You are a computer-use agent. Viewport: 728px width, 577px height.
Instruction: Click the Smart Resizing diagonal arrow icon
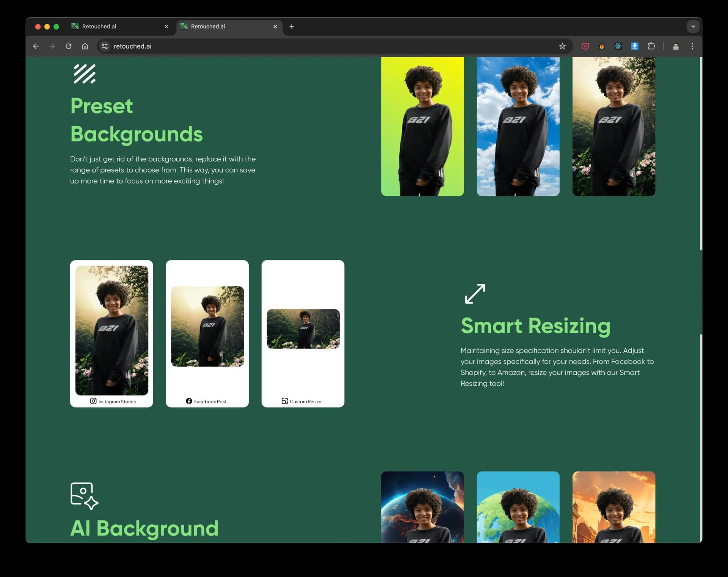tap(475, 294)
